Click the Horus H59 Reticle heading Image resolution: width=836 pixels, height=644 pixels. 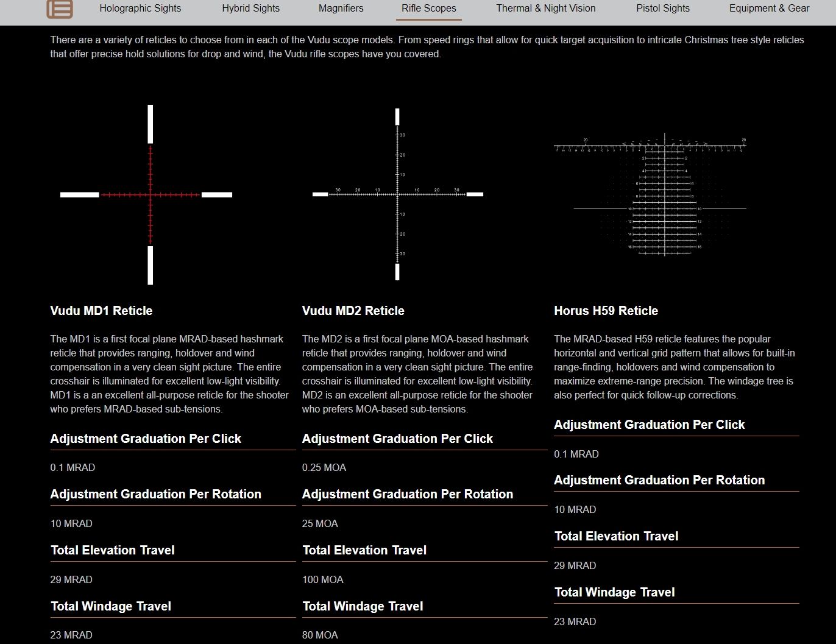pyautogui.click(x=606, y=311)
